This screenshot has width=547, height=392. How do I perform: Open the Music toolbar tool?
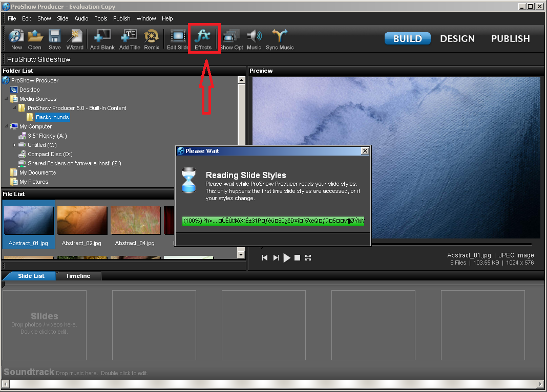254,39
